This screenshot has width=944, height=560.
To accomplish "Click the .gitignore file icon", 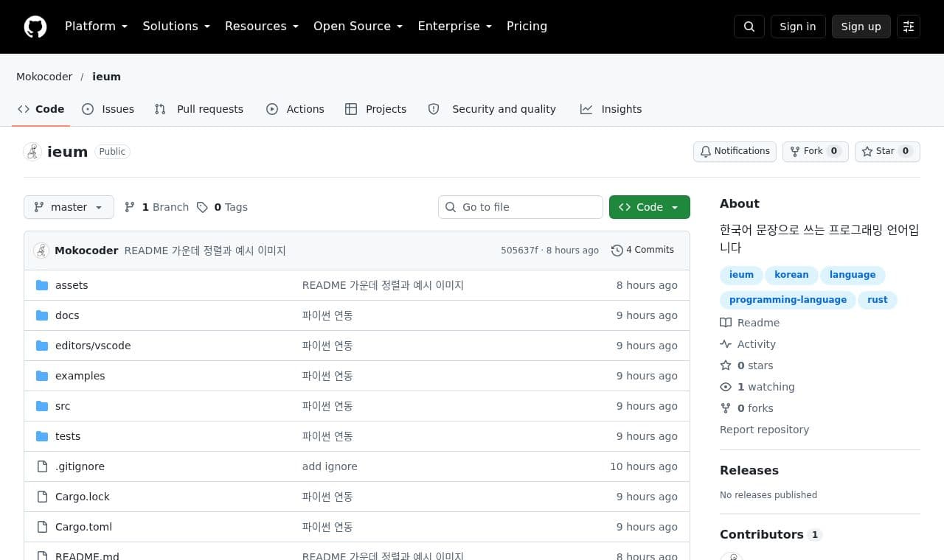I will (x=42, y=466).
